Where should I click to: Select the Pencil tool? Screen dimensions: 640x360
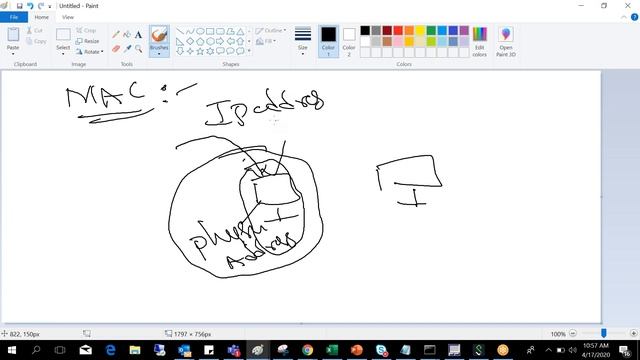116,35
